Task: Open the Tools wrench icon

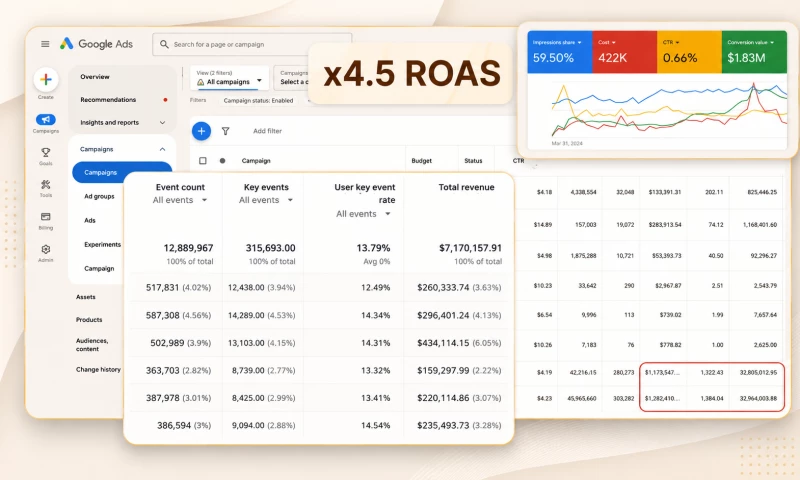Action: coord(45,185)
